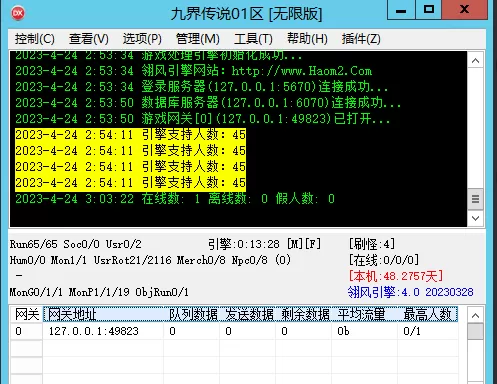Screen dimensions: 497x384
Task: Click the 在线数: 1 离线数 log line
Action: [175, 199]
